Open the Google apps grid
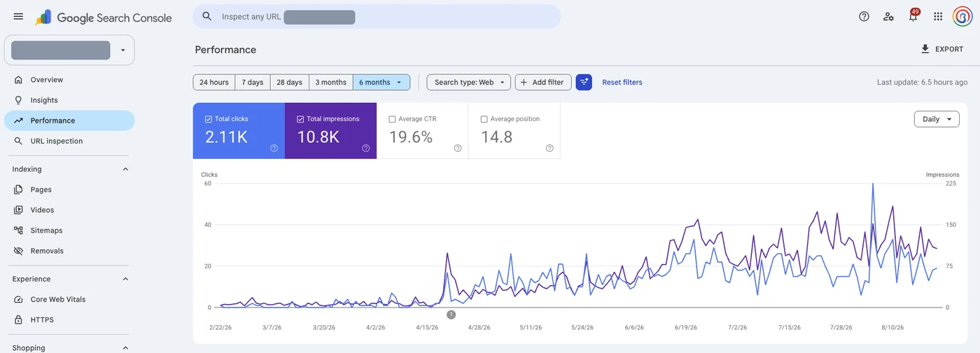 (938, 17)
